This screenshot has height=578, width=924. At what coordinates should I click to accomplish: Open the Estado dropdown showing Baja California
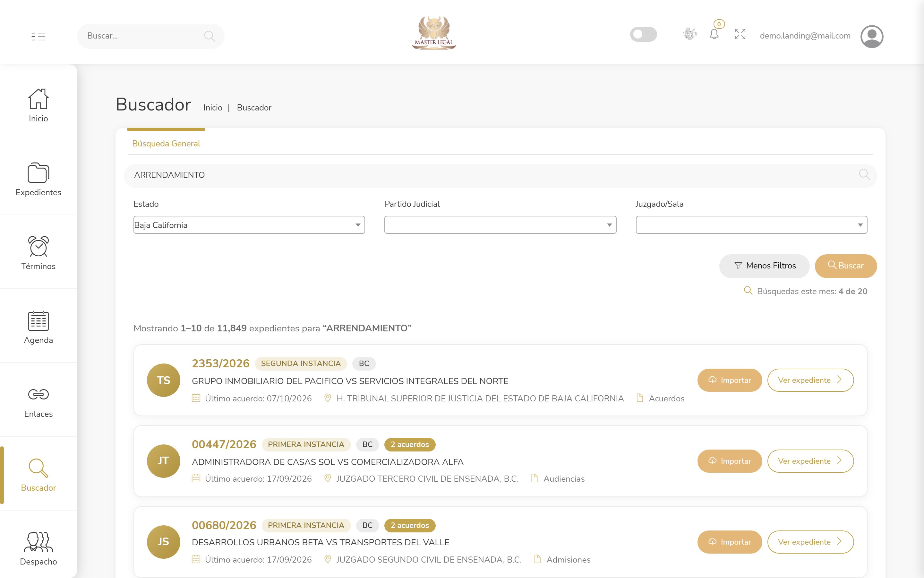(x=249, y=225)
